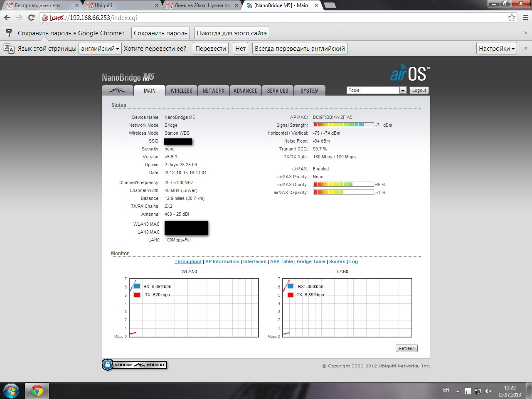Click the airMAX Quality bar
The width and height of the screenshot is (532, 399).
[343, 184]
